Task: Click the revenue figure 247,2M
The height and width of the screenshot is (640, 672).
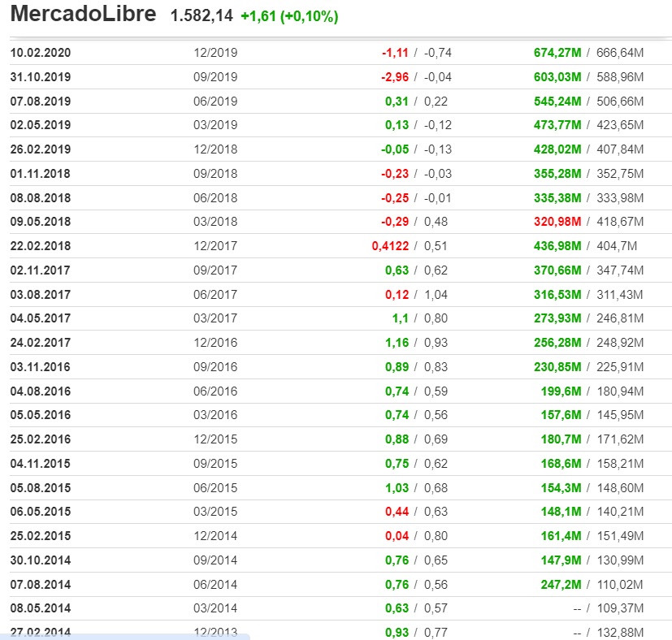Action: tap(561, 585)
